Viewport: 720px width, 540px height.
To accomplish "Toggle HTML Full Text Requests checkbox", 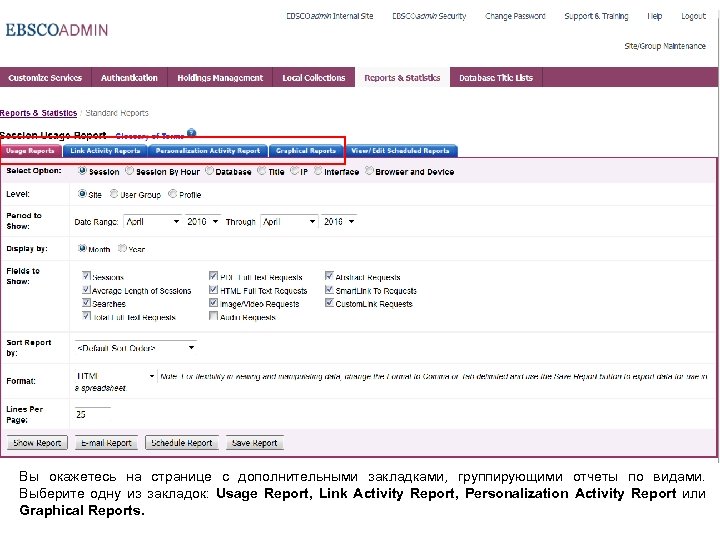I will [x=213, y=290].
